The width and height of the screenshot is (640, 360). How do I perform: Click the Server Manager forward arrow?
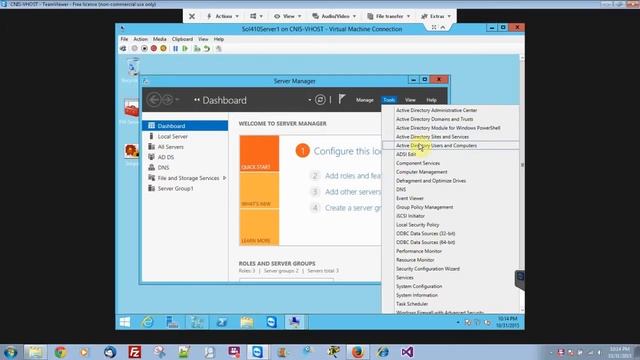tap(167, 100)
